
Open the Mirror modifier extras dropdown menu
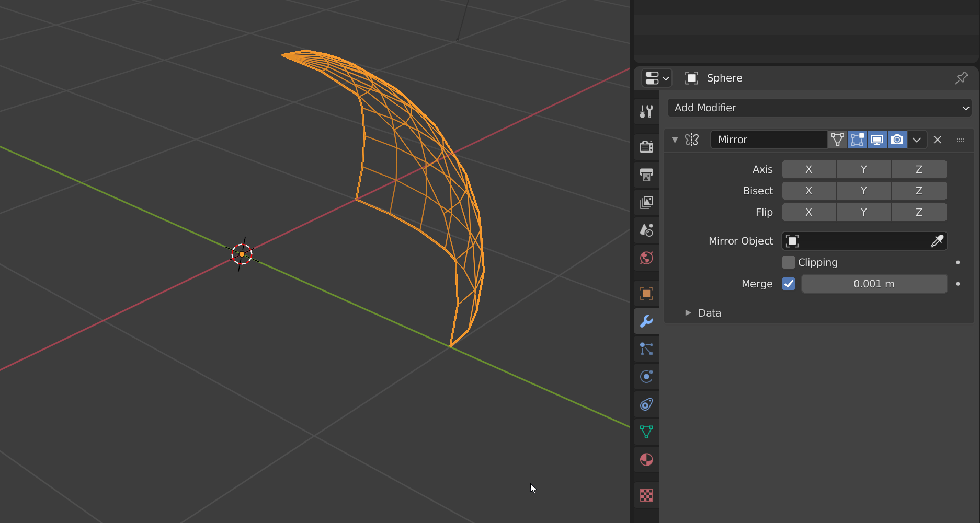(x=916, y=140)
